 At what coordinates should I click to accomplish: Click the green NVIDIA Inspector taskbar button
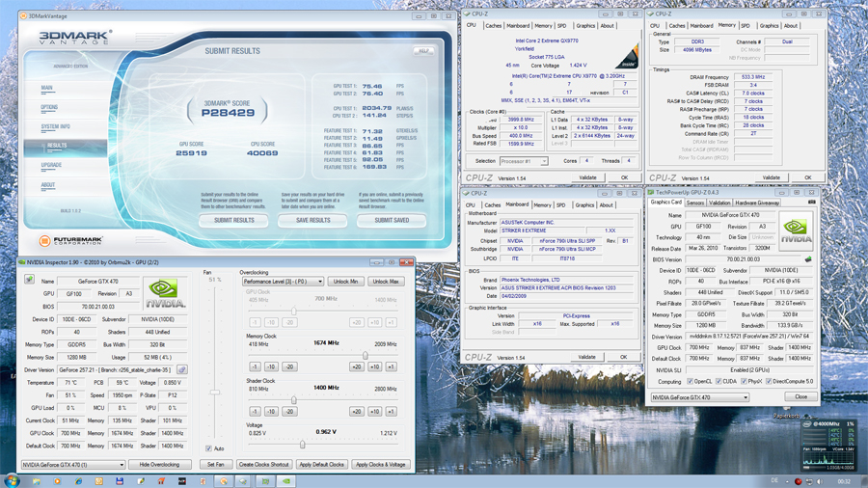tap(286, 481)
